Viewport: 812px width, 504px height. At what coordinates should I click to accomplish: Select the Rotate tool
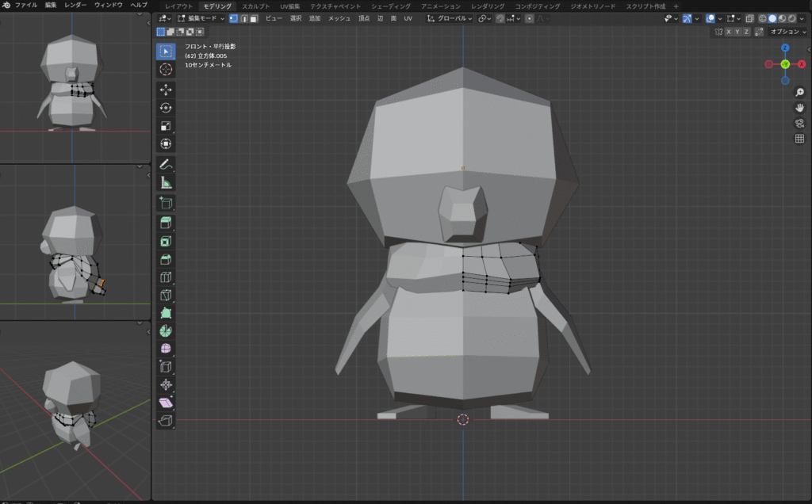click(x=166, y=108)
